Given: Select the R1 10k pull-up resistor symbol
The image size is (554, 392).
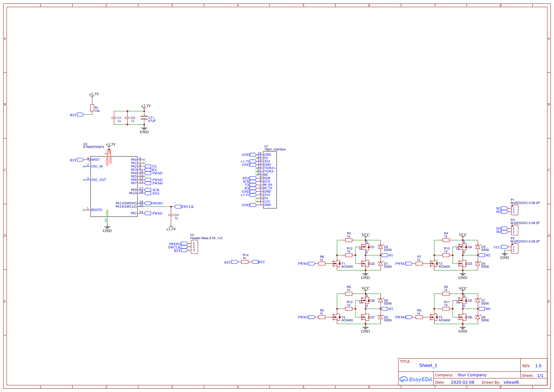Looking at the screenshot, I should [x=92, y=108].
